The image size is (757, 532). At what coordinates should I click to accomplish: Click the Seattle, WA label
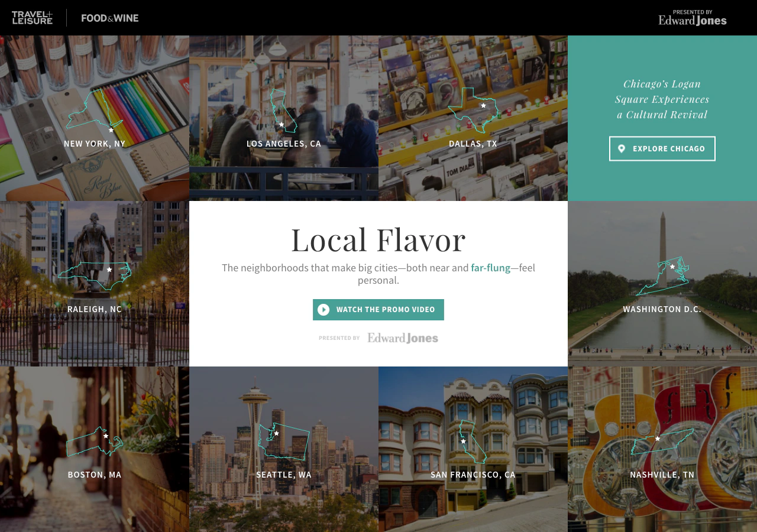(x=284, y=475)
